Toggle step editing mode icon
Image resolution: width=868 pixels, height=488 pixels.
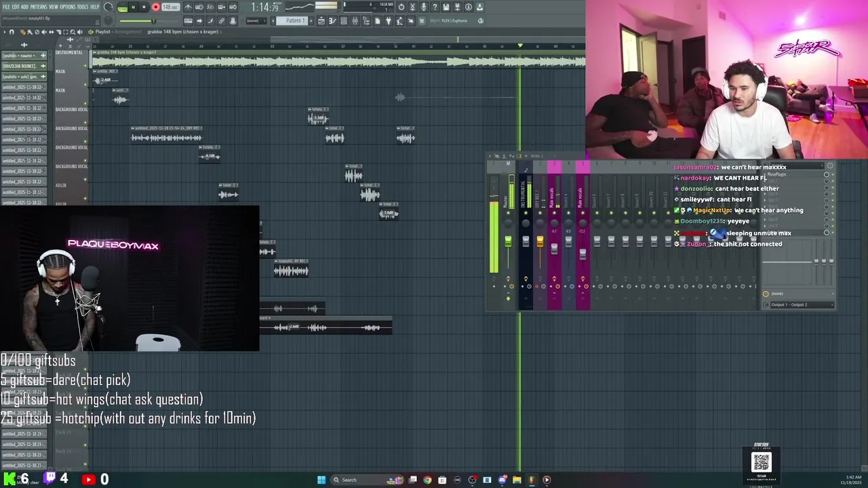(210, 20)
